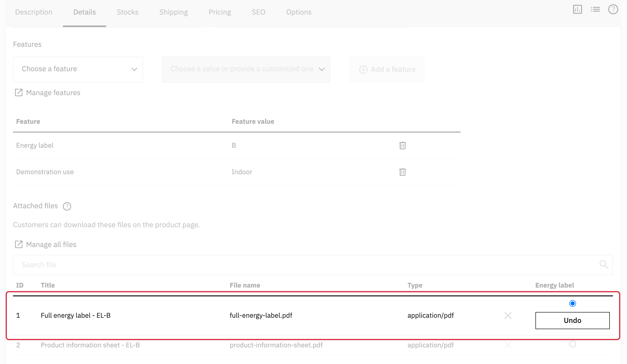Switch to the SEO tab
Viewport: 627px width, 364px height.
pyautogui.click(x=258, y=12)
